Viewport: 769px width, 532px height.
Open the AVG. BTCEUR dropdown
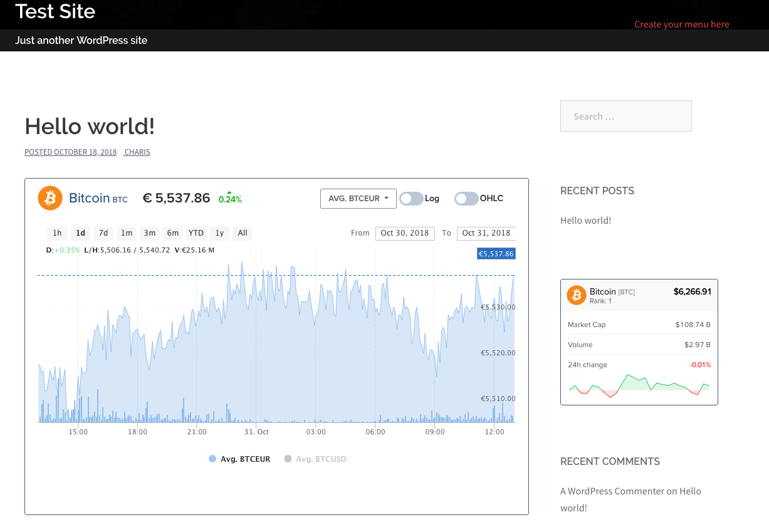pos(358,199)
